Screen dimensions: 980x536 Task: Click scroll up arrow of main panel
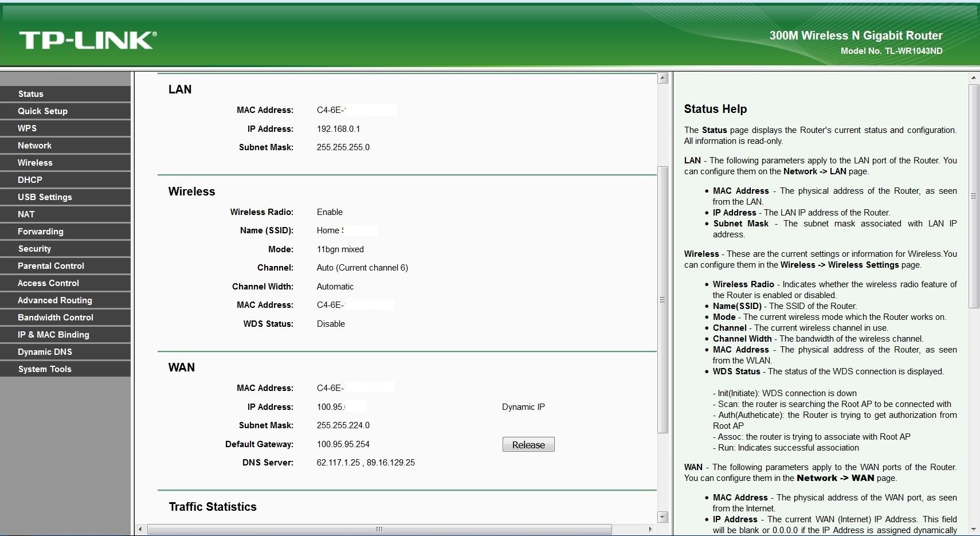[x=663, y=79]
